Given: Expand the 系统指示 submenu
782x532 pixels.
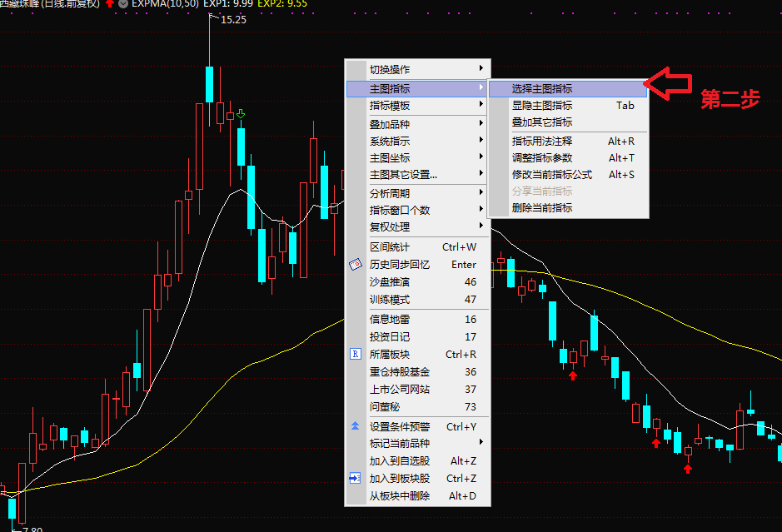Looking at the screenshot, I should [418, 141].
